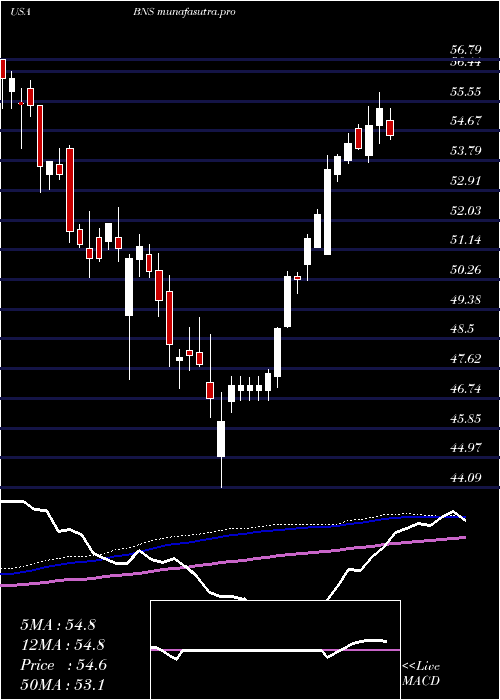Select the 52.03 price level label
This screenshot has width=500, height=700.
(x=466, y=210)
